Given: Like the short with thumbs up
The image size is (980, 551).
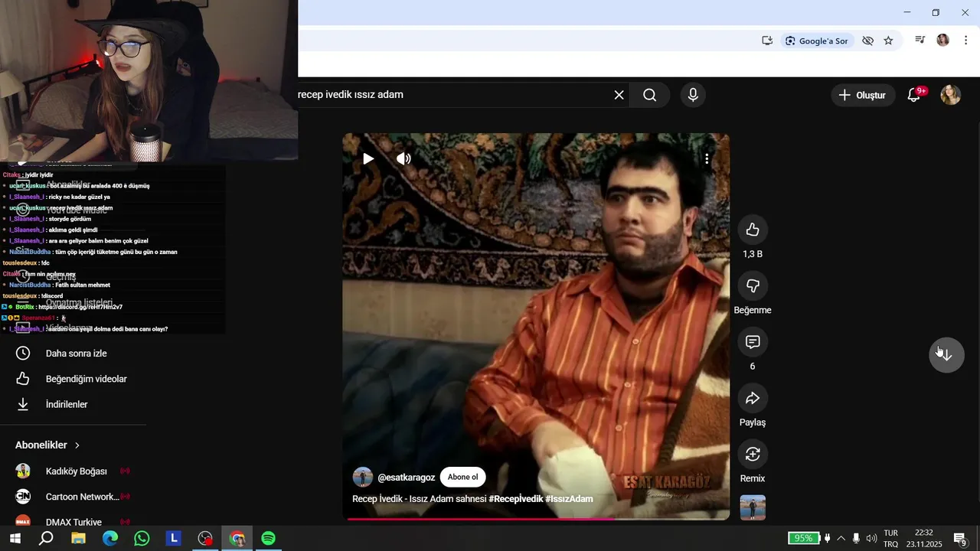Looking at the screenshot, I should (753, 230).
